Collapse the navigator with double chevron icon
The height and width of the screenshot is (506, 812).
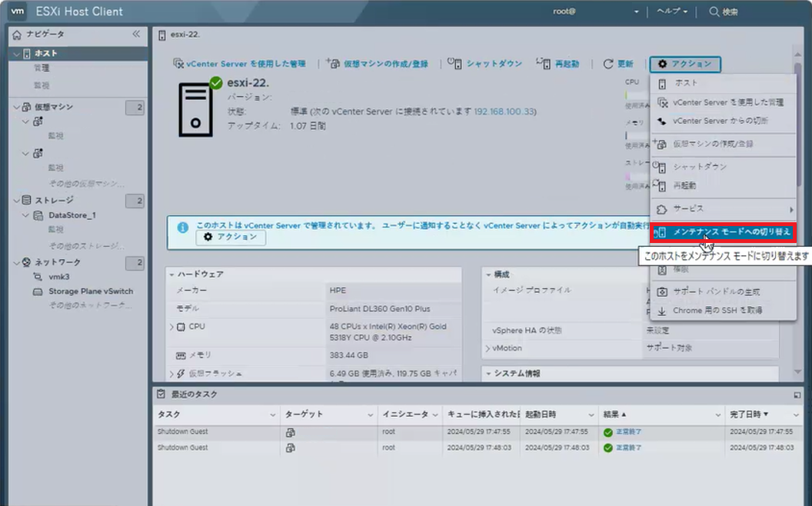(136, 34)
